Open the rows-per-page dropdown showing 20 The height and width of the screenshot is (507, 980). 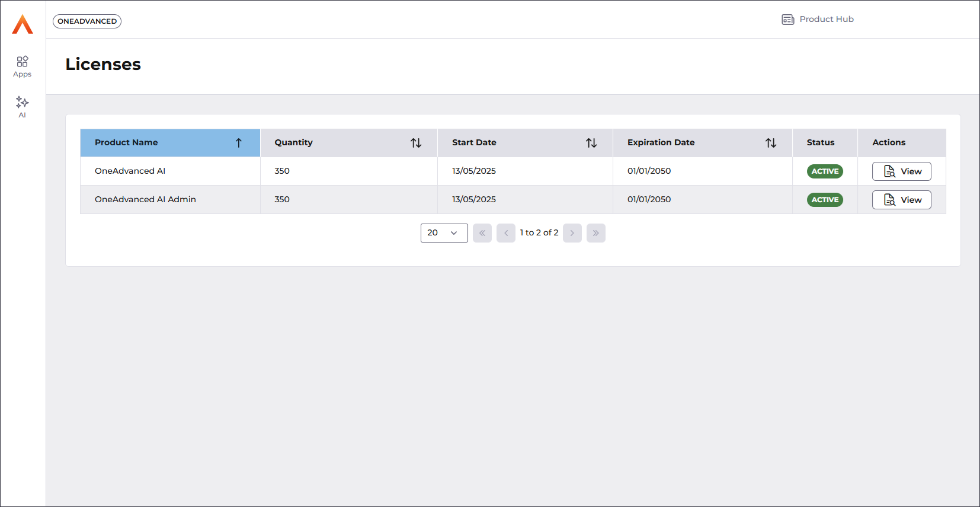[444, 233]
